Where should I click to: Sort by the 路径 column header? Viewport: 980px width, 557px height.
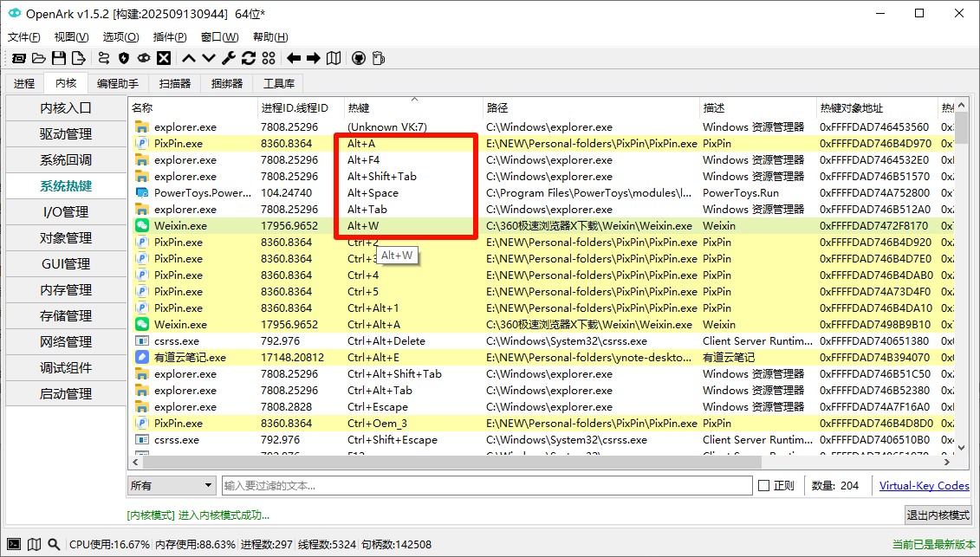(x=591, y=108)
